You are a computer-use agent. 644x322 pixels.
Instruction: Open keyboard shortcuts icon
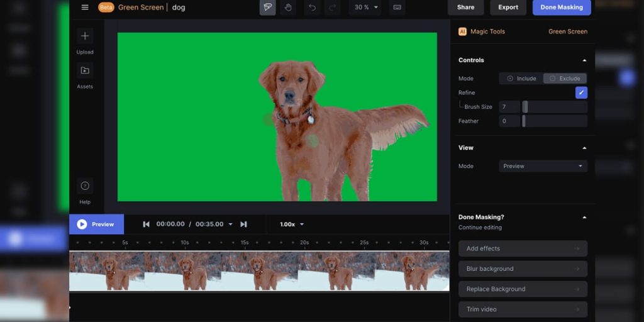[x=397, y=8]
